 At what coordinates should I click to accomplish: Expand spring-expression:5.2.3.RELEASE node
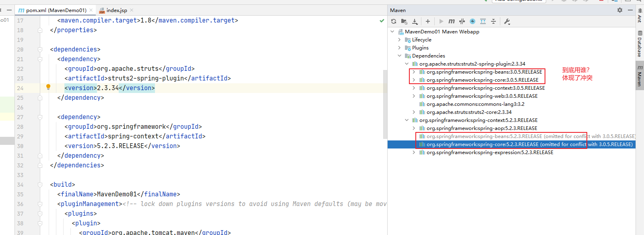tap(414, 152)
